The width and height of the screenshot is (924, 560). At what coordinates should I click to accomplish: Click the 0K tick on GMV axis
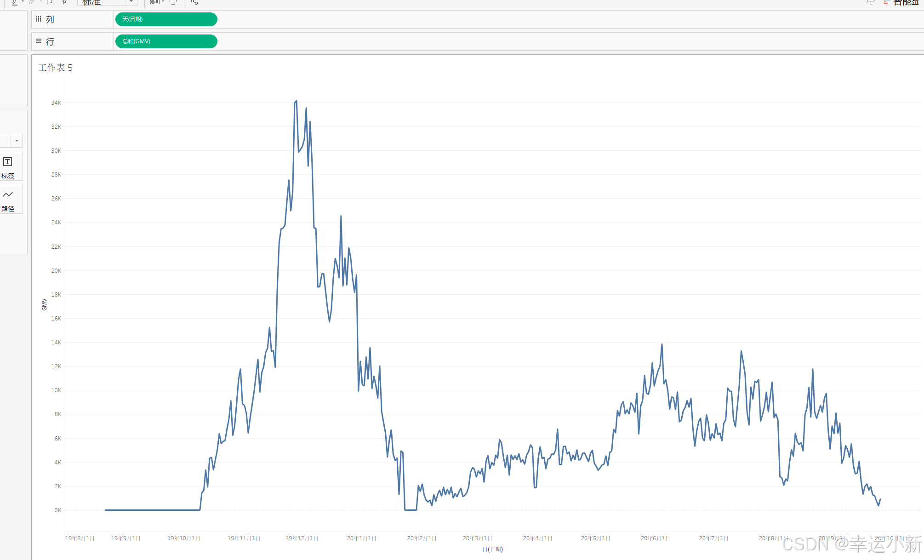point(57,510)
